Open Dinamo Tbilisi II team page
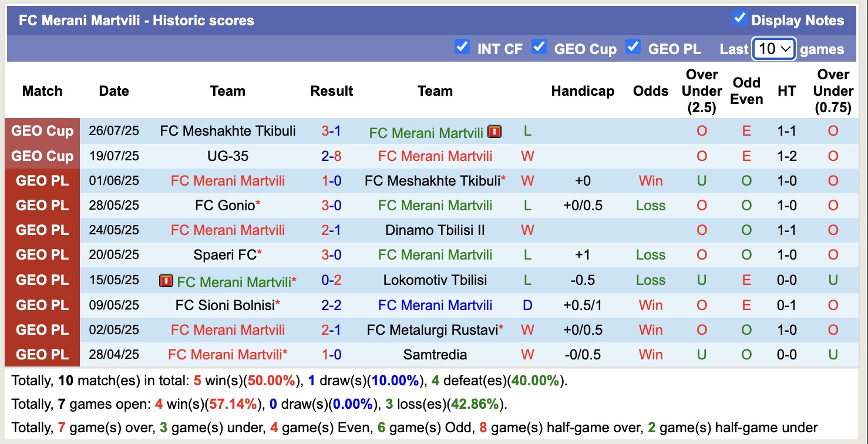This screenshot has height=444, width=868. (x=435, y=230)
